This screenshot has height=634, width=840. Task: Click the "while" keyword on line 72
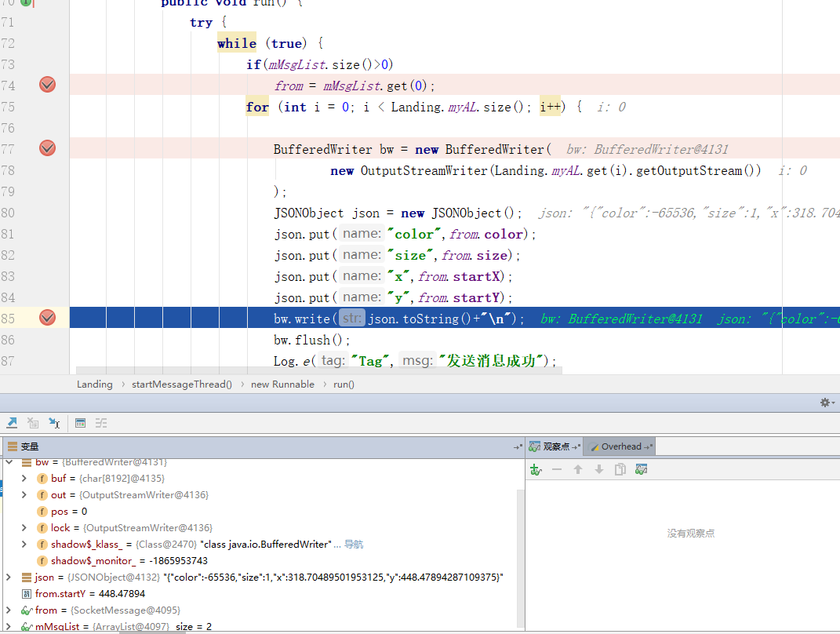click(x=237, y=43)
